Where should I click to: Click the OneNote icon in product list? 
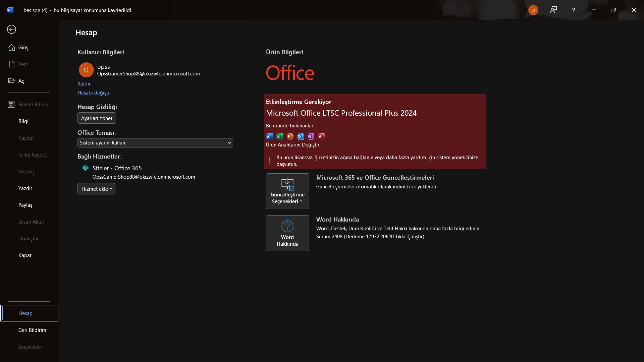[311, 136]
